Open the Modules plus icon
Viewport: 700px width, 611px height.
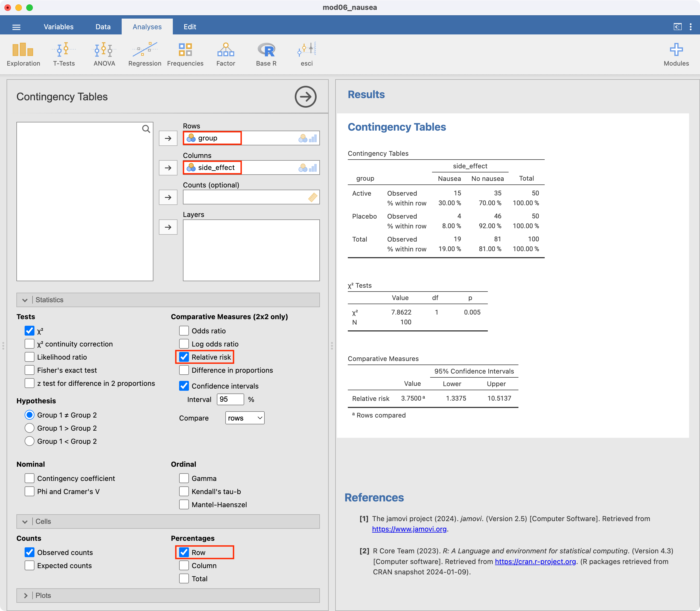676,54
